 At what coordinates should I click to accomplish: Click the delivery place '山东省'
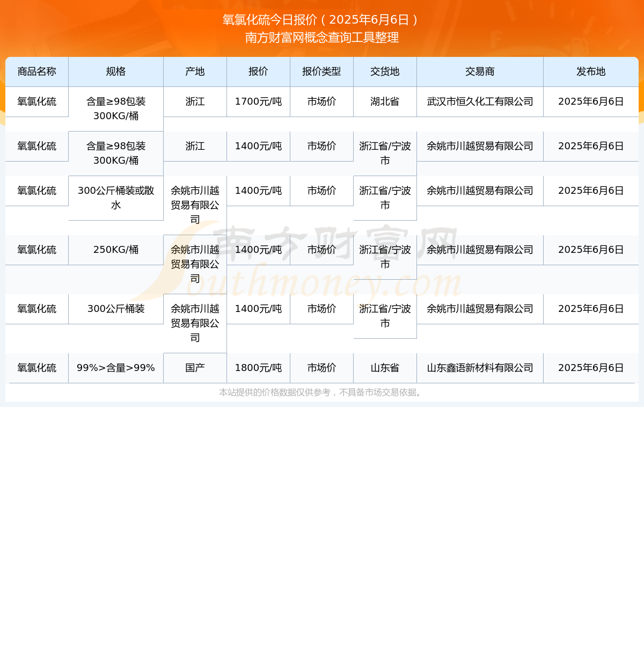(x=385, y=368)
